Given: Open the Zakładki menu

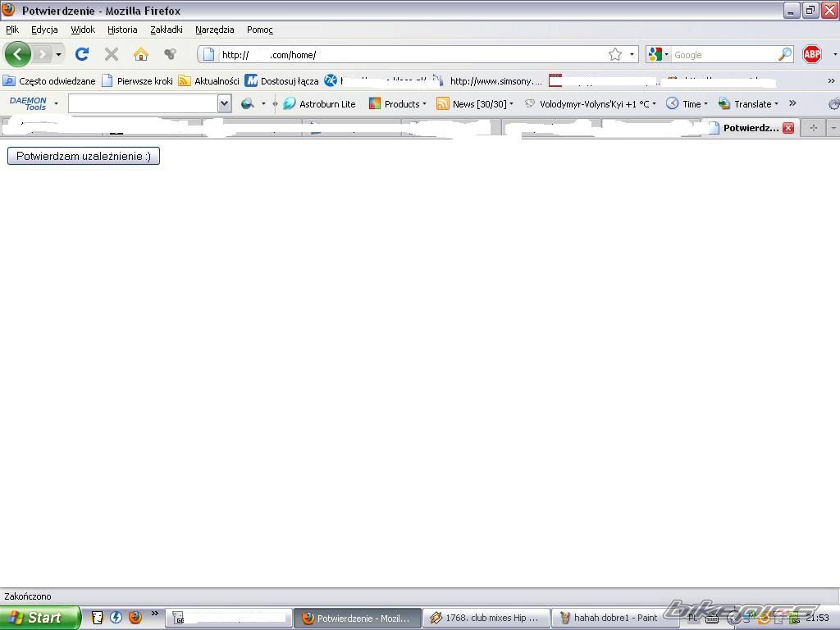Looking at the screenshot, I should point(167,30).
